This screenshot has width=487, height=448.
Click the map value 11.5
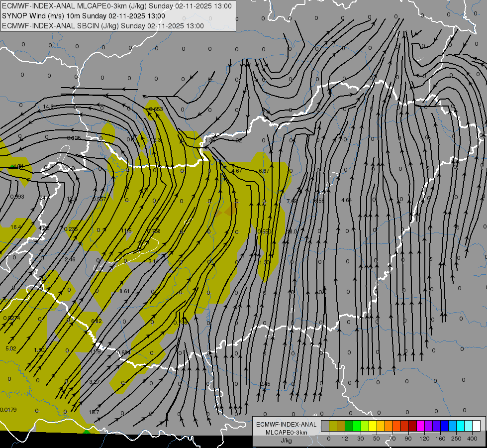coord(126,230)
